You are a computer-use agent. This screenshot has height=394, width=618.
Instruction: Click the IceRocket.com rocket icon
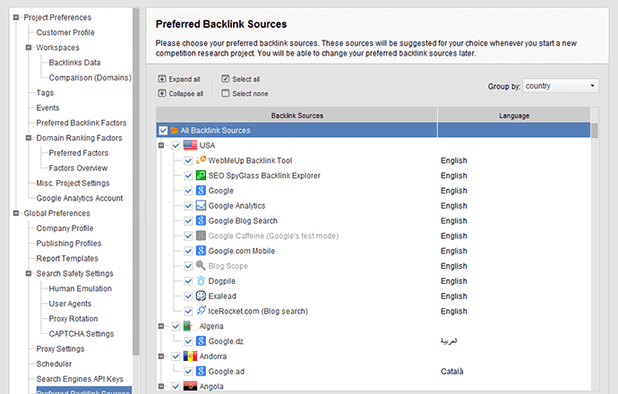click(201, 310)
